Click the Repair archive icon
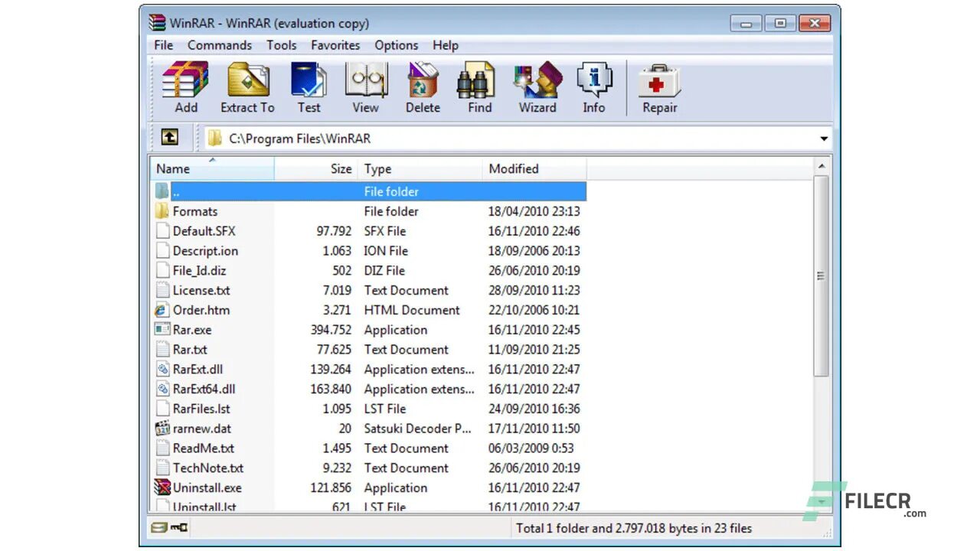 tap(659, 81)
